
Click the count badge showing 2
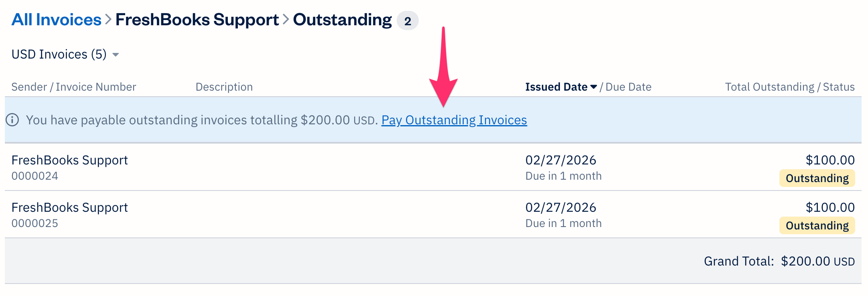408,21
